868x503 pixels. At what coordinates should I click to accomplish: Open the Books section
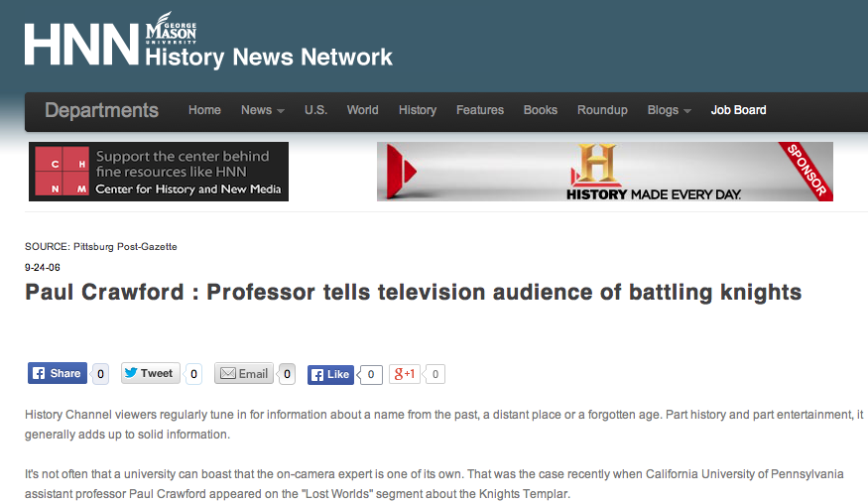[x=541, y=110]
